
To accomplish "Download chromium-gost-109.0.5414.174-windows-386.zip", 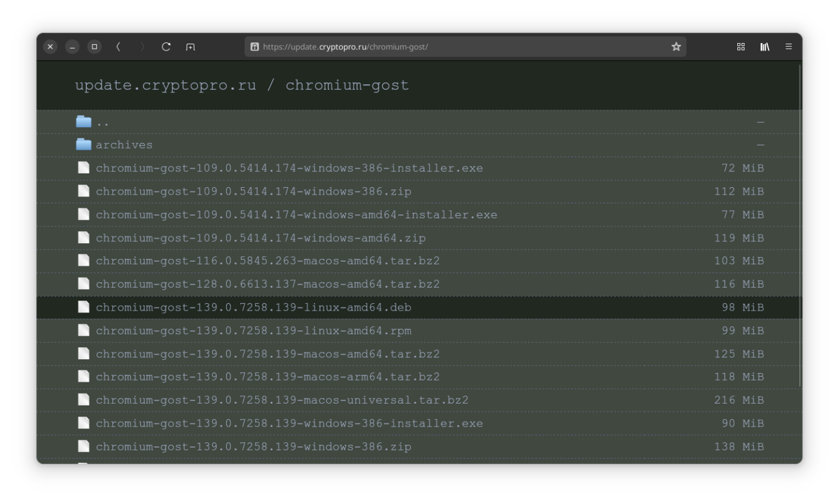I will [254, 191].
